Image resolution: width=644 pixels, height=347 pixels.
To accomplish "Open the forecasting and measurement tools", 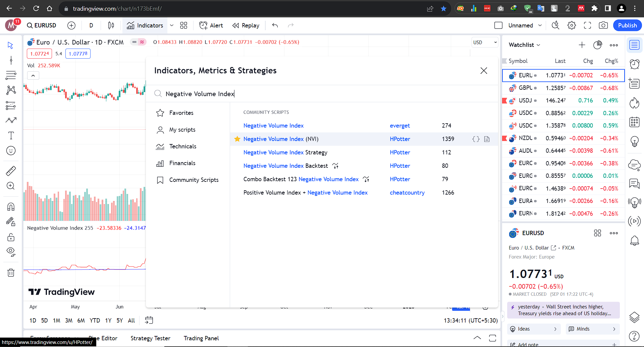I will [x=11, y=105].
